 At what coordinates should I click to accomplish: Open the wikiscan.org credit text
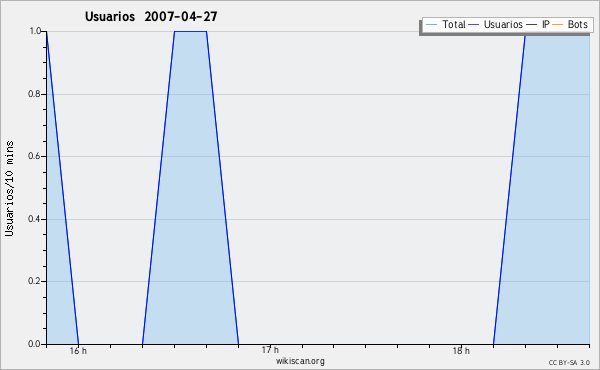coord(300,361)
